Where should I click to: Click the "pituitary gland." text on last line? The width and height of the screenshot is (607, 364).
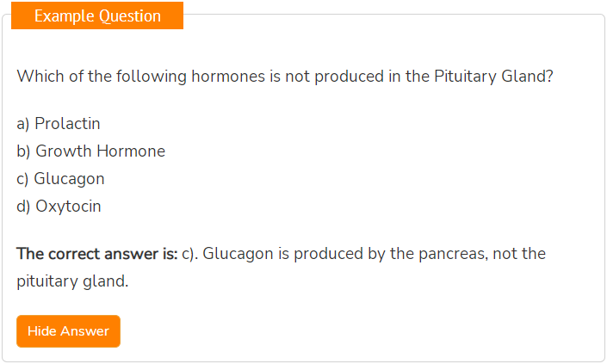tap(72, 281)
